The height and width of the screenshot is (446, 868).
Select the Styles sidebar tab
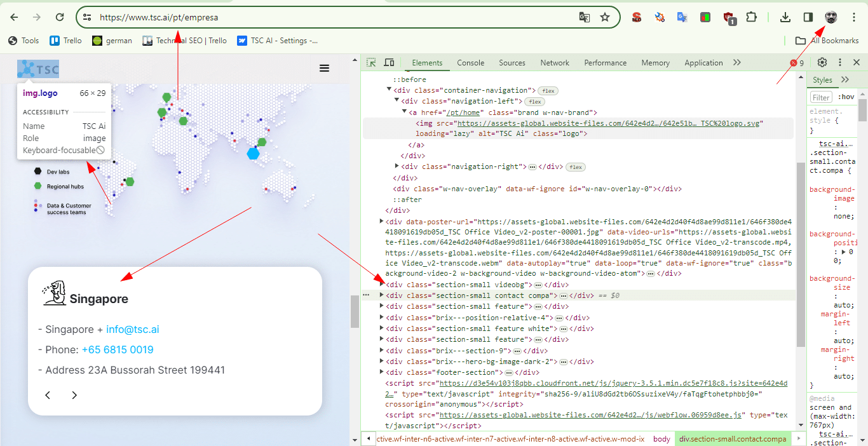[x=822, y=80]
